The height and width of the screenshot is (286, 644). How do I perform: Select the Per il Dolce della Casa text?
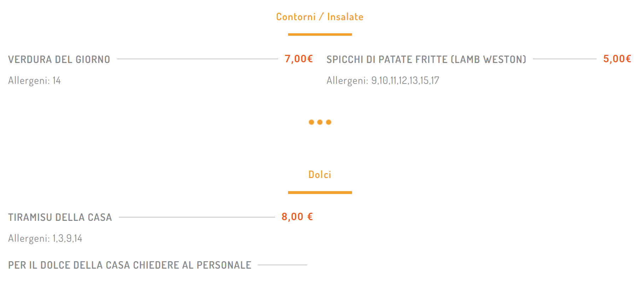coord(129,265)
